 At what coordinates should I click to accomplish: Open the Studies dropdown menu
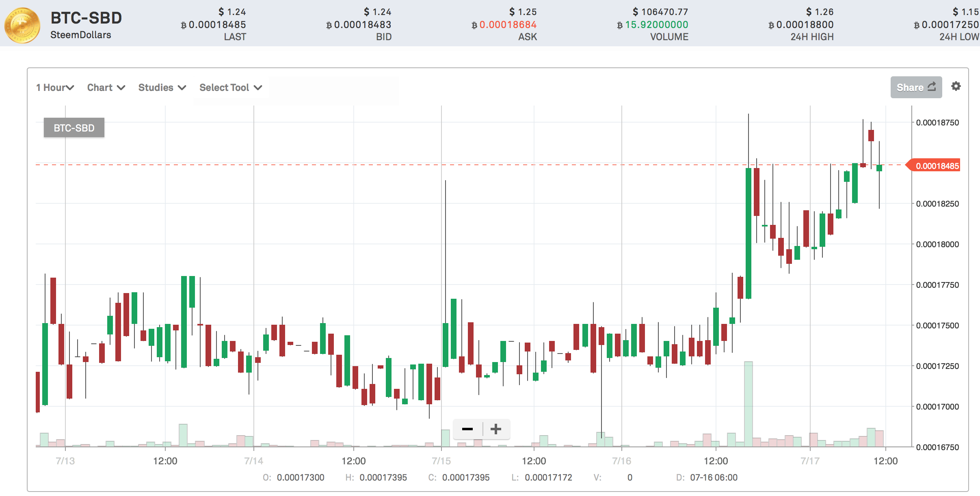162,88
